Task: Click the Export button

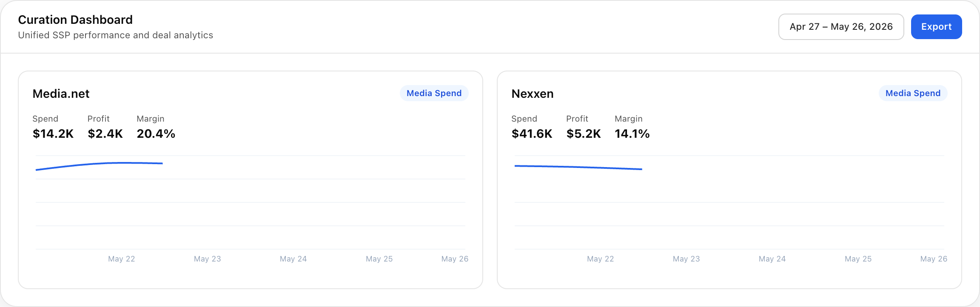Action: tap(936, 27)
